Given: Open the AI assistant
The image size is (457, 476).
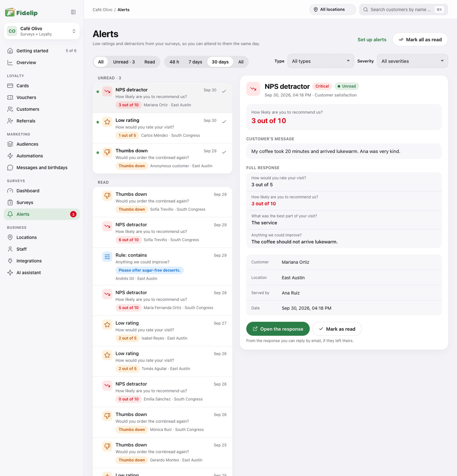Looking at the screenshot, I should click(42, 273).
